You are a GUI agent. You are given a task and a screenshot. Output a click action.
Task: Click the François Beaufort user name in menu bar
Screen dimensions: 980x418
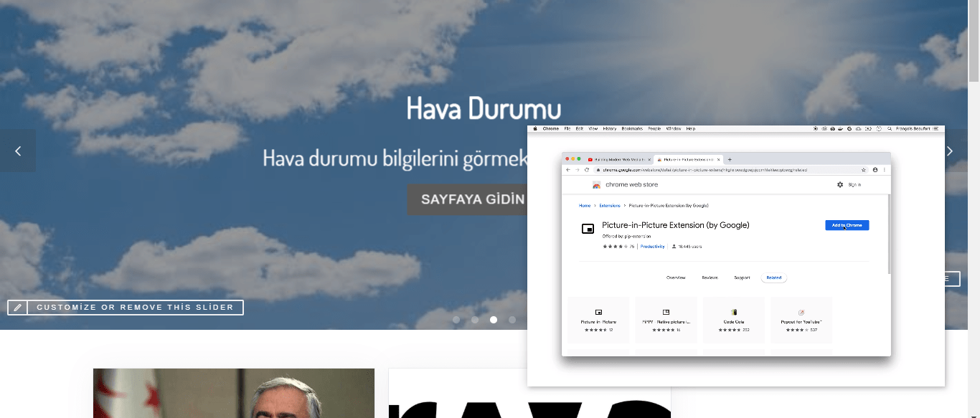pos(913,129)
